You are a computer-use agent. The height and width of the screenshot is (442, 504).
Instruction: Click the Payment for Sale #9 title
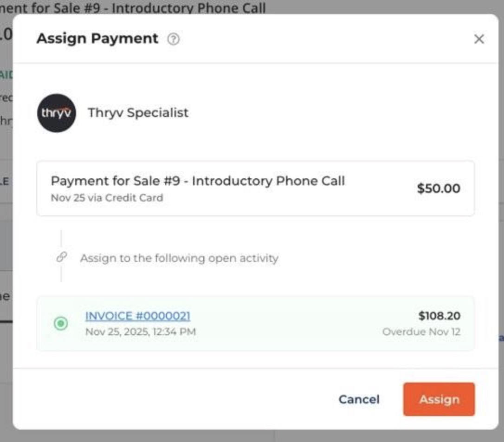pos(198,181)
